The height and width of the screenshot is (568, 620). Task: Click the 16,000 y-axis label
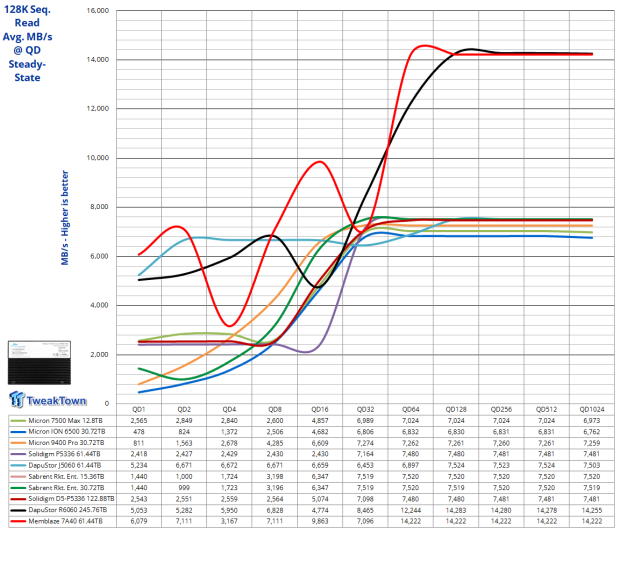click(x=98, y=11)
